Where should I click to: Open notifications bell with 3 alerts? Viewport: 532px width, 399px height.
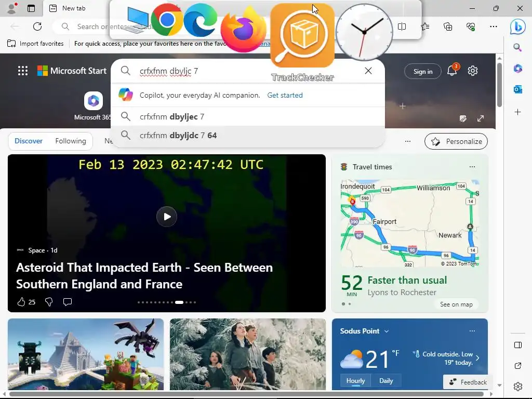point(453,70)
